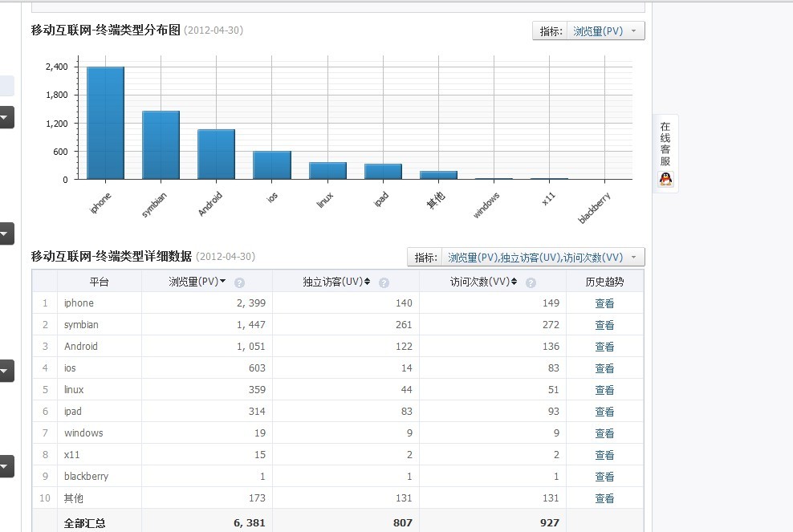
Task: Sort table by 独立访客(UV) column
Action: point(336,282)
